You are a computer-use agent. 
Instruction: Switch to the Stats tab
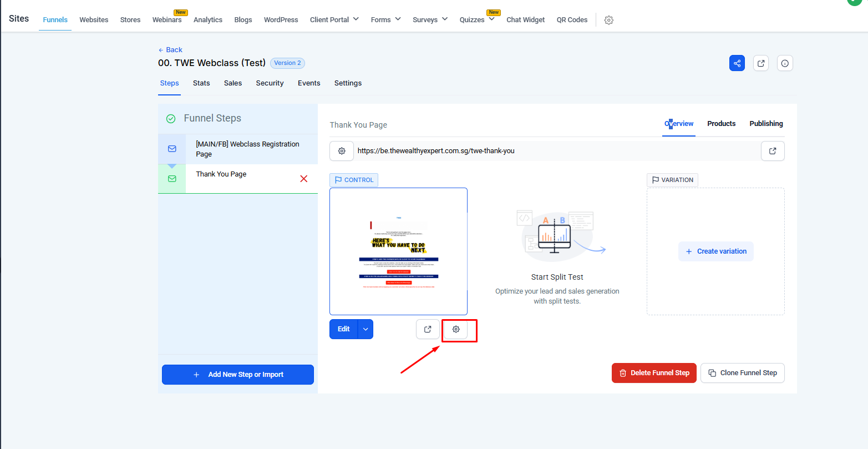201,83
